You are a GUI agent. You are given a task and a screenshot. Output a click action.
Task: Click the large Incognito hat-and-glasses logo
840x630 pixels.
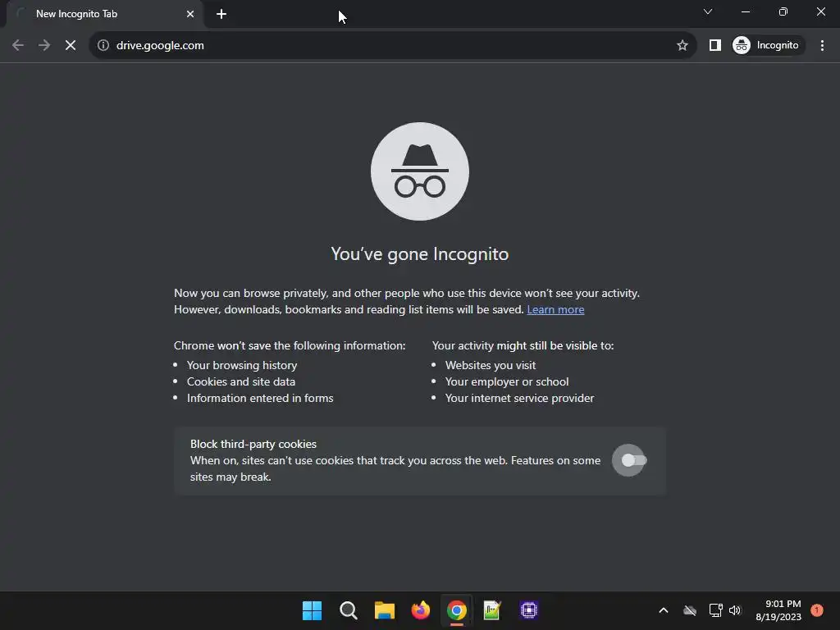(x=420, y=171)
